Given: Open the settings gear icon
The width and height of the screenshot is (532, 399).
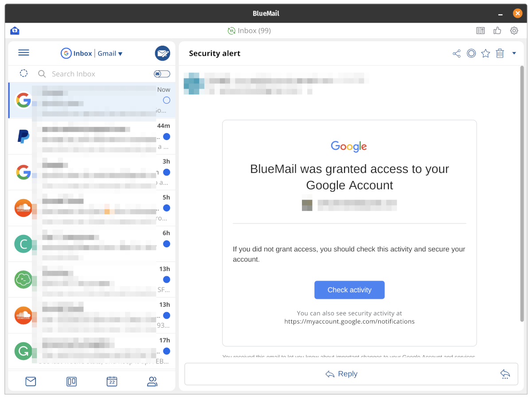Looking at the screenshot, I should 514,31.
